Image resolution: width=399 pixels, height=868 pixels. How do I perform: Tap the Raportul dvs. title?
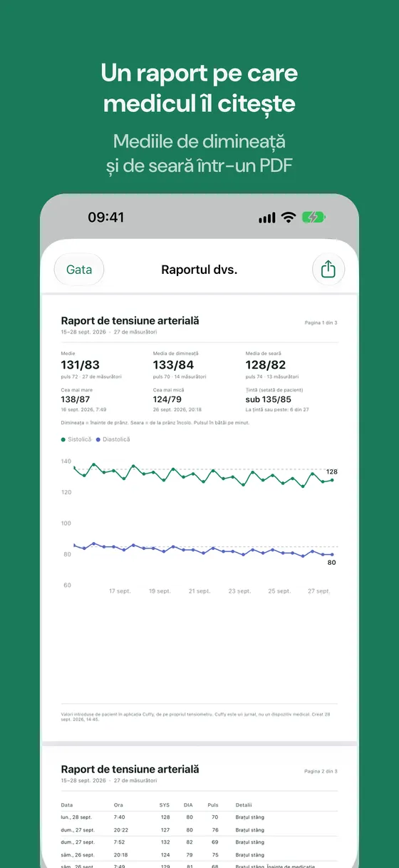click(x=199, y=270)
